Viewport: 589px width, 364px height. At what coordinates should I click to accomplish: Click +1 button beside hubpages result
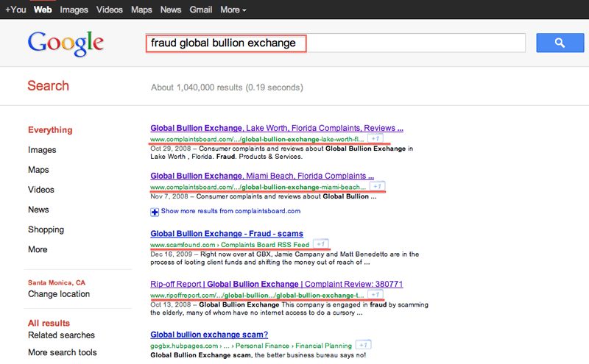[x=363, y=344]
